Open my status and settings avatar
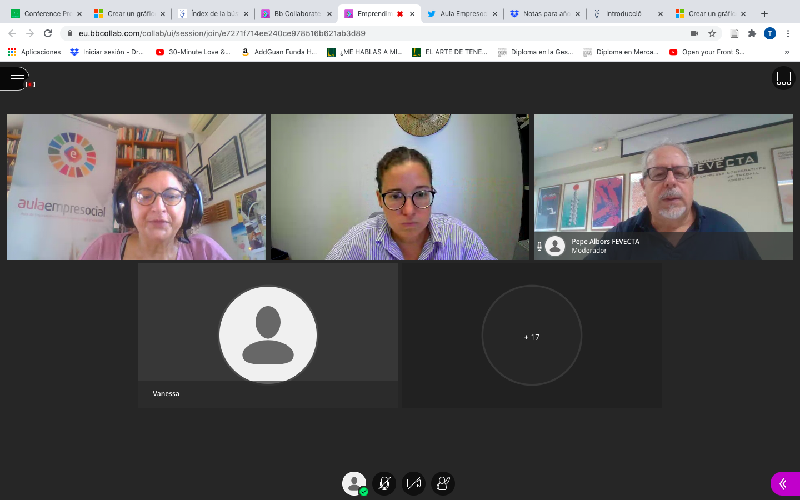 coord(354,484)
